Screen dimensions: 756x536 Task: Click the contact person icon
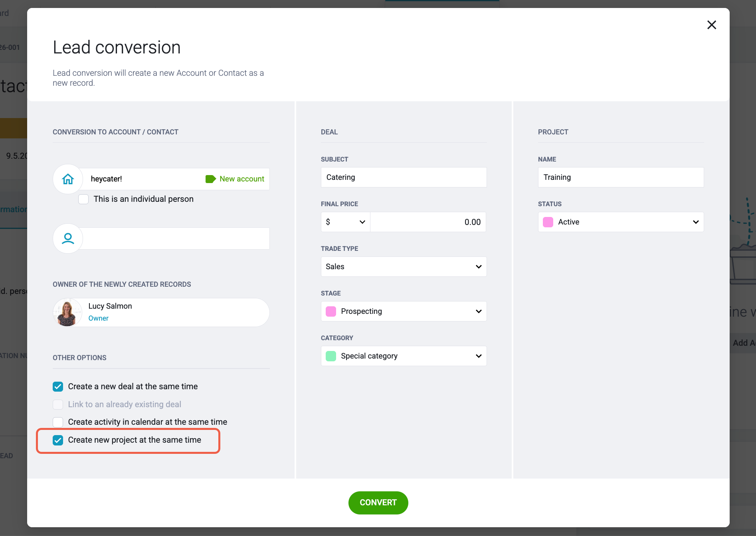point(68,238)
